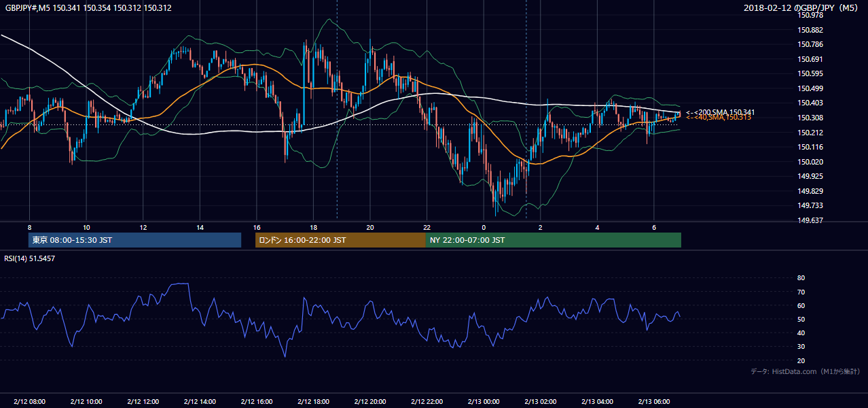
Task: Click the 2/12 12:00 date label
Action: [143, 402]
